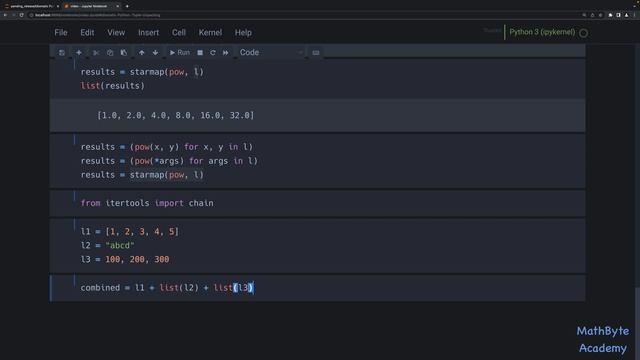Bookmark this page with star icon
Image resolution: width=640 pixels, height=360 pixels.
[600, 15]
